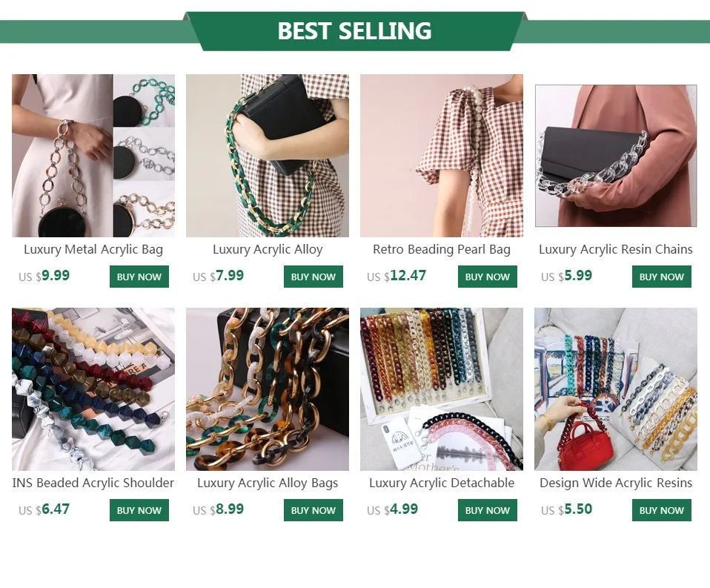The image size is (710, 588).
Task: Click BUY NOW for Luxury Acrylic Resin Chains
Action: coord(662,277)
